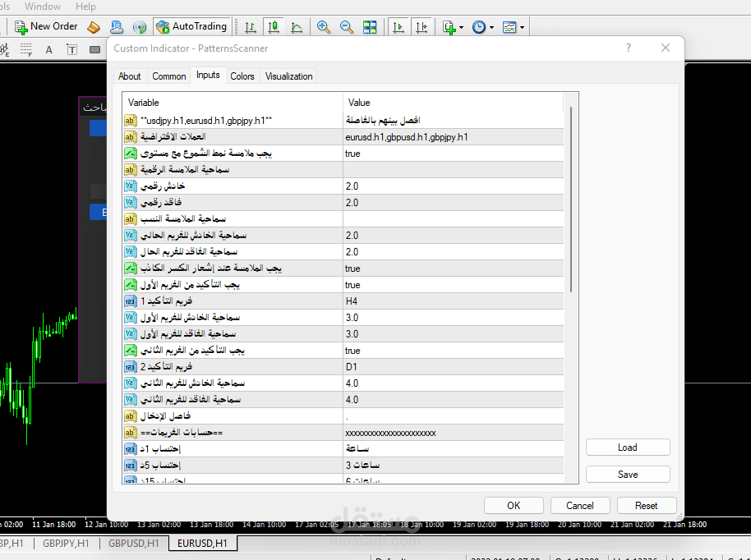Click the Tile Windows icon
The width and height of the screenshot is (751, 560).
point(370,27)
